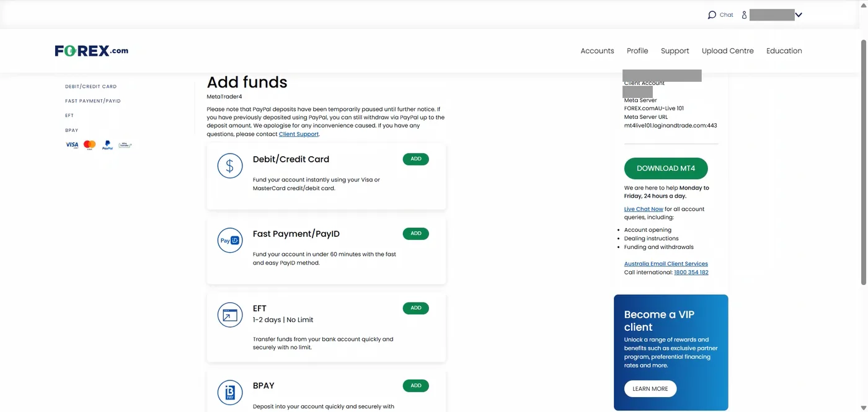This screenshot has width=868, height=412.
Task: Select the Debit/Credit Card card title
Action: [x=291, y=159]
